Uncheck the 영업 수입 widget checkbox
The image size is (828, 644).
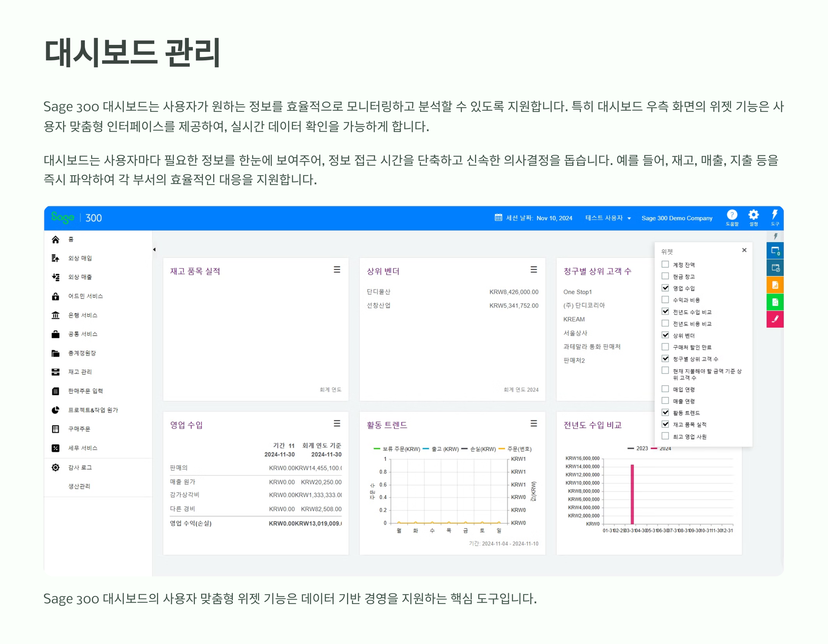pos(665,288)
